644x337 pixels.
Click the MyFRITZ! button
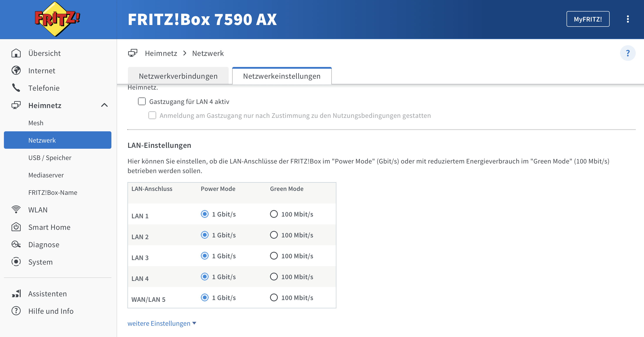coord(588,19)
